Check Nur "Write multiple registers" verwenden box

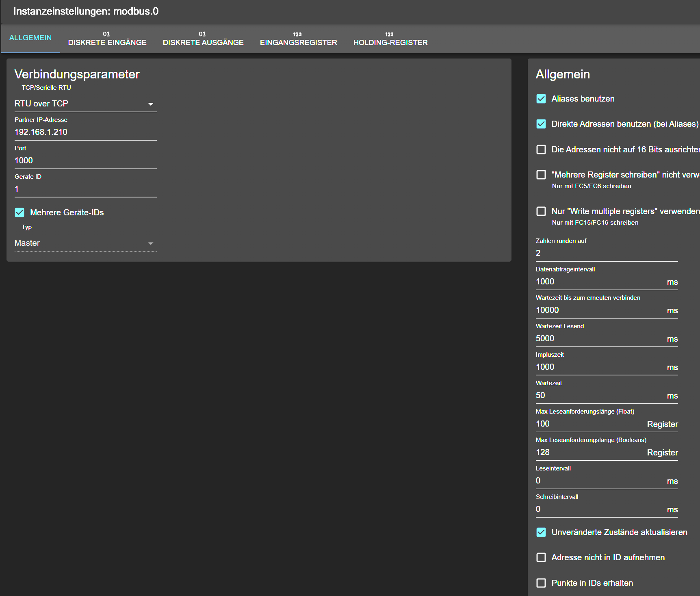point(541,211)
